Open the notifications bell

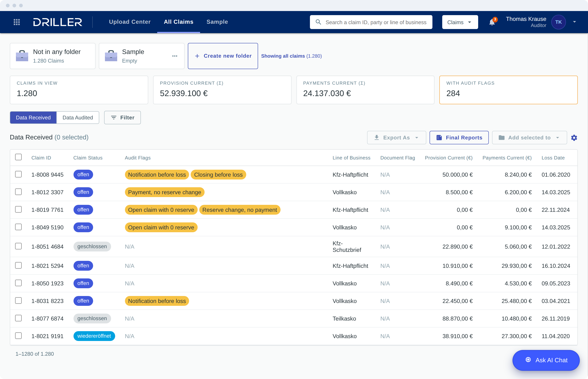(x=492, y=22)
